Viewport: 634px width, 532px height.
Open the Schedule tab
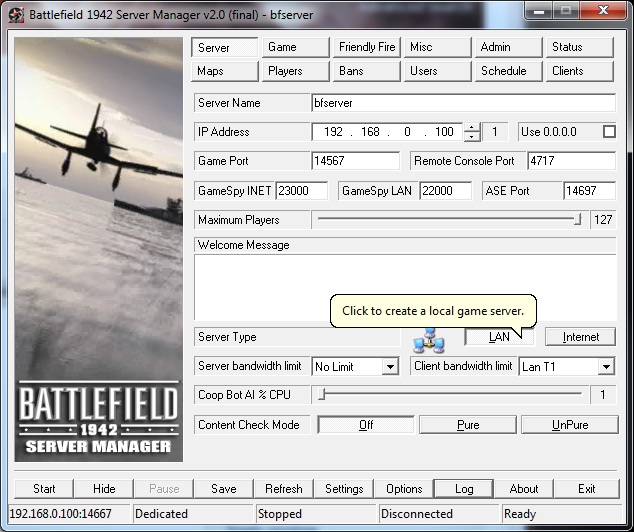[x=509, y=71]
